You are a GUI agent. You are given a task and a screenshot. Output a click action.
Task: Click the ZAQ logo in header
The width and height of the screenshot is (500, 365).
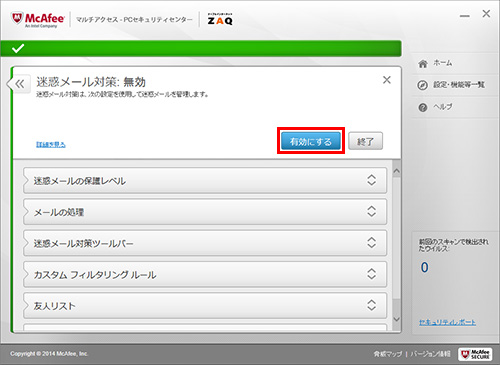point(220,19)
